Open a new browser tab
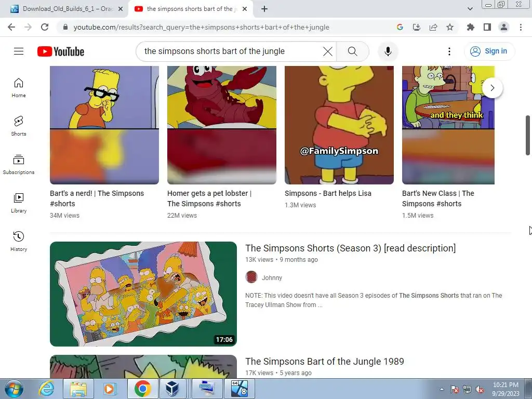Screen dimensions: 532x399 (x=264, y=9)
